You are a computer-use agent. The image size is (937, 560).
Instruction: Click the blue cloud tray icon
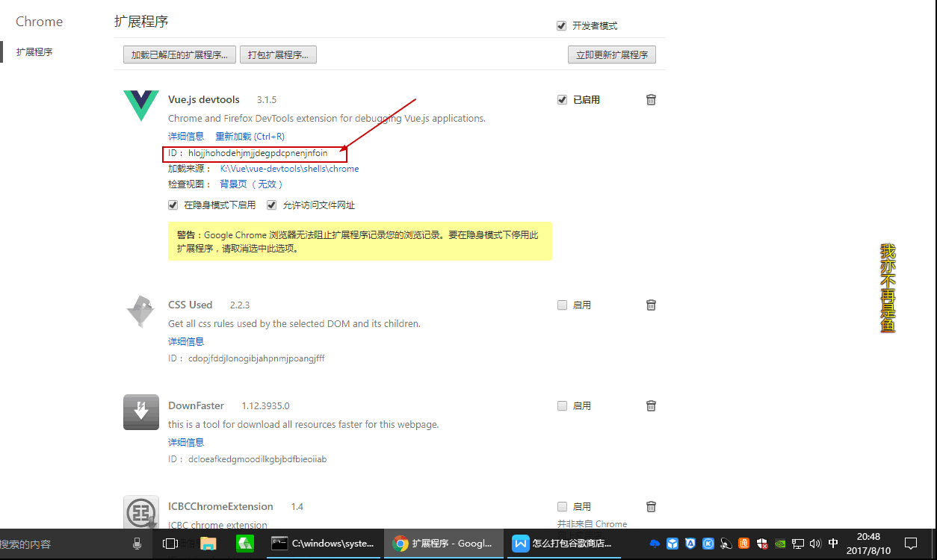point(655,544)
